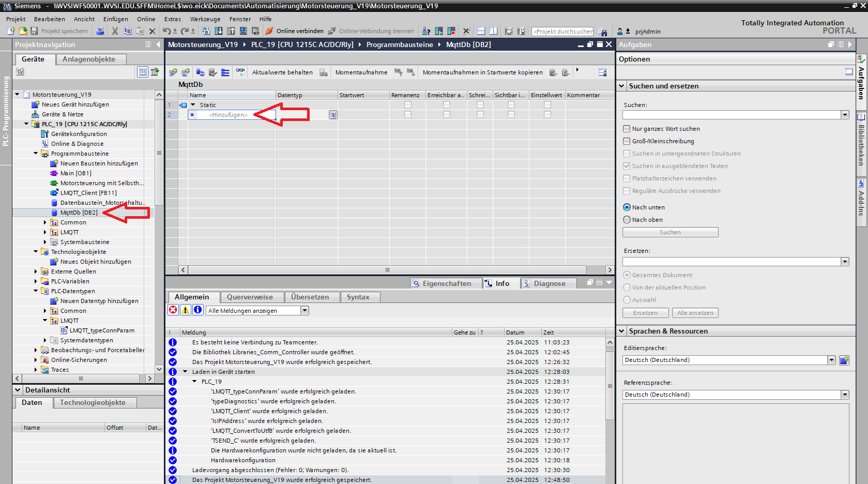Click the new project toolbar icon
868x484 pixels.
click(x=11, y=31)
